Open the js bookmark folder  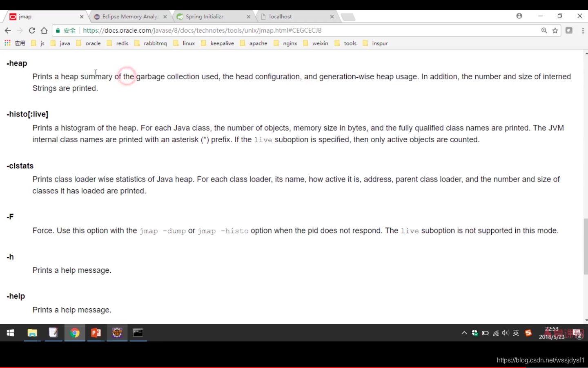click(38, 43)
